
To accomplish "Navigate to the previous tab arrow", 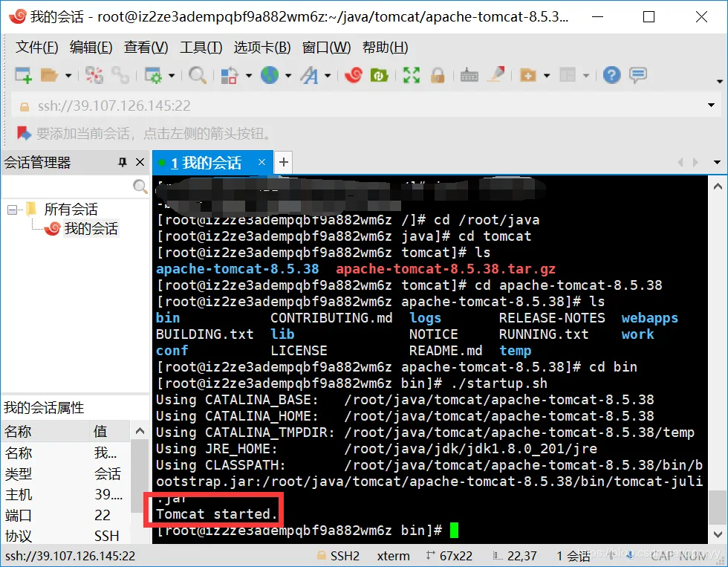I will [680, 162].
